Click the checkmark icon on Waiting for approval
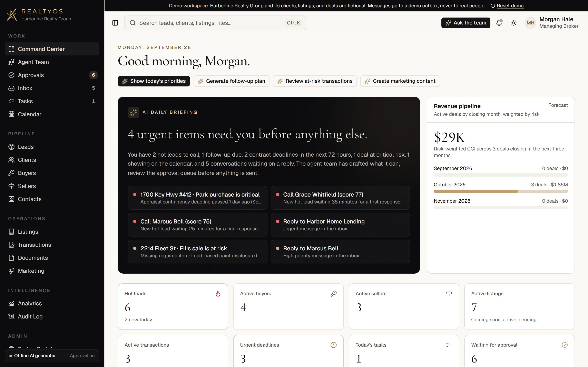The image size is (588, 367). 565,345
